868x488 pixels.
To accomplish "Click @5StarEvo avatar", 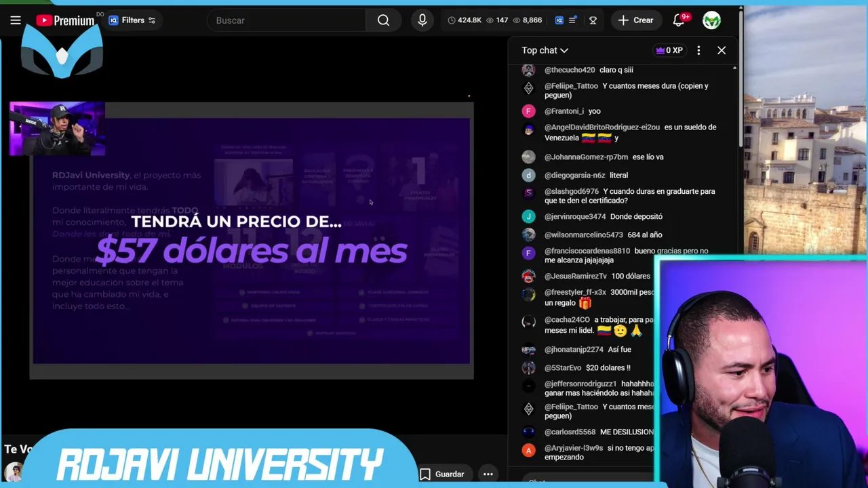I will [x=528, y=367].
